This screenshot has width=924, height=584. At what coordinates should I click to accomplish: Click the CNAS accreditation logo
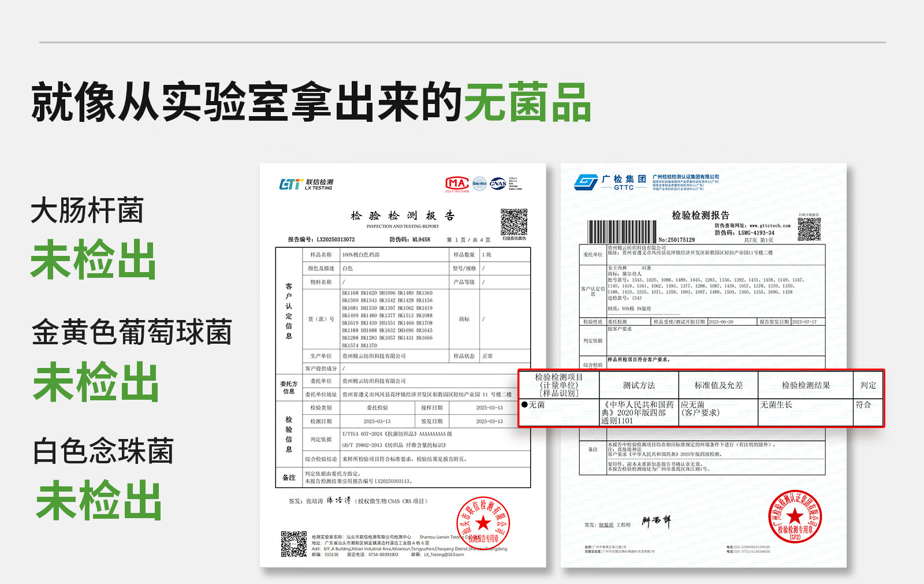498,184
